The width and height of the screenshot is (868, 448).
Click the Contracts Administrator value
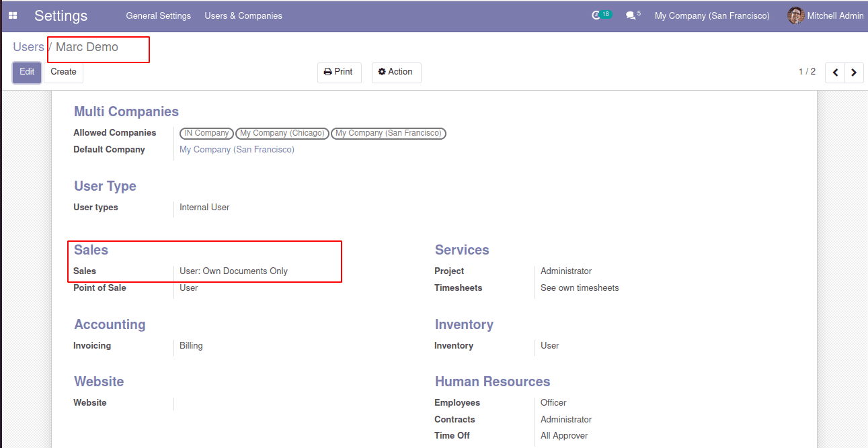(566, 420)
